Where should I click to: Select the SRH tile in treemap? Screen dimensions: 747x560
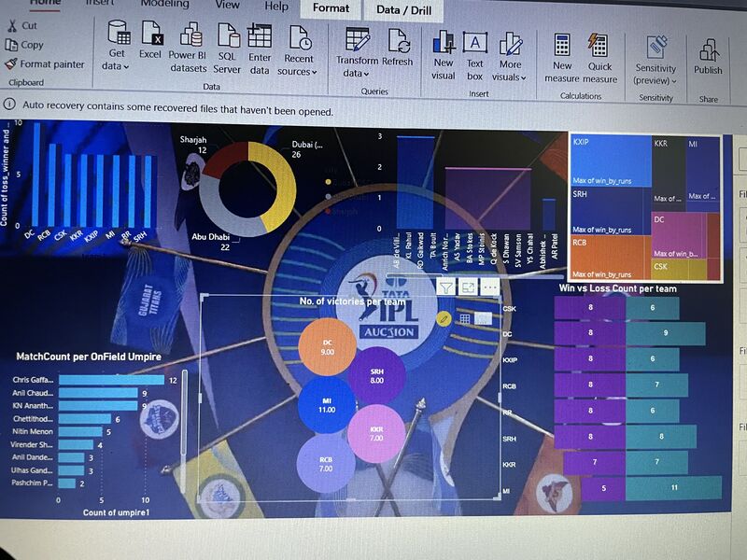click(611, 211)
